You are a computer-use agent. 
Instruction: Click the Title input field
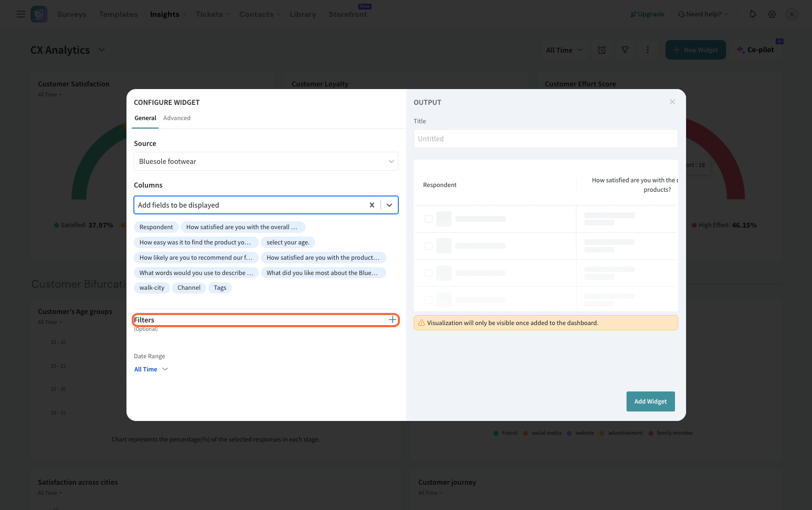click(x=545, y=139)
